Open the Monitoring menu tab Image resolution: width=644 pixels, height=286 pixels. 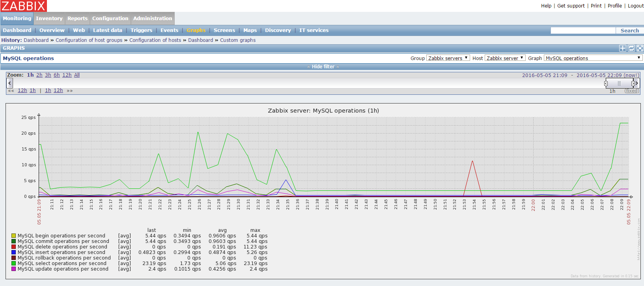[17, 18]
